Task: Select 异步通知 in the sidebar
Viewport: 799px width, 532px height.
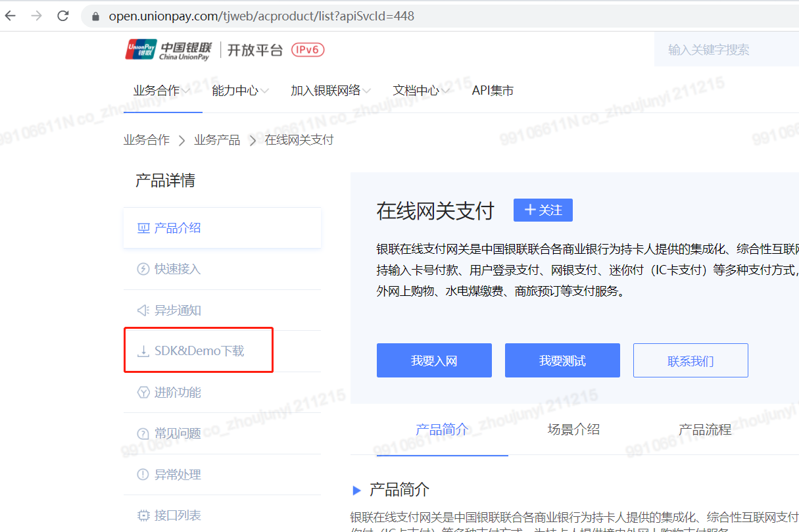Action: click(222, 310)
